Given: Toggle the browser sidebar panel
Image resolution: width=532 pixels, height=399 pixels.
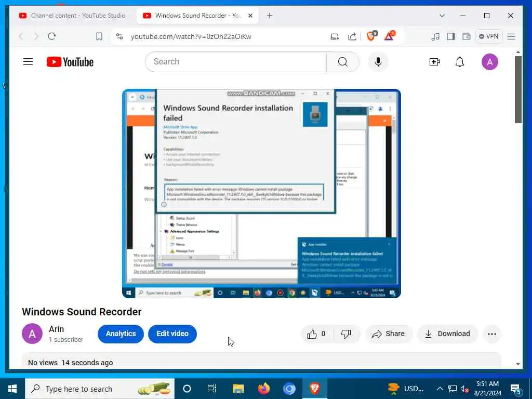Looking at the screenshot, I should [451, 36].
